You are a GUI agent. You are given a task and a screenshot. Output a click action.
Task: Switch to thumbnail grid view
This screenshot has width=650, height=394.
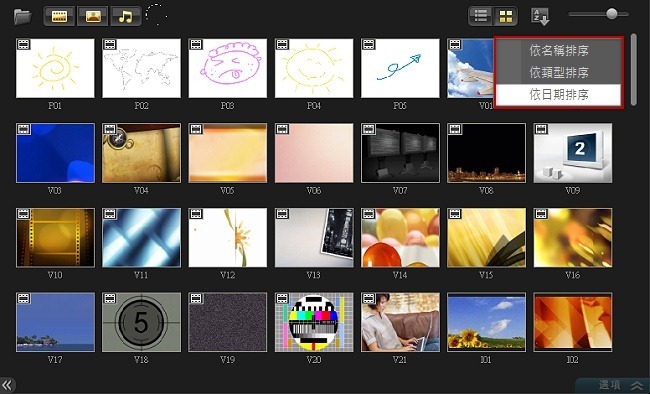505,17
